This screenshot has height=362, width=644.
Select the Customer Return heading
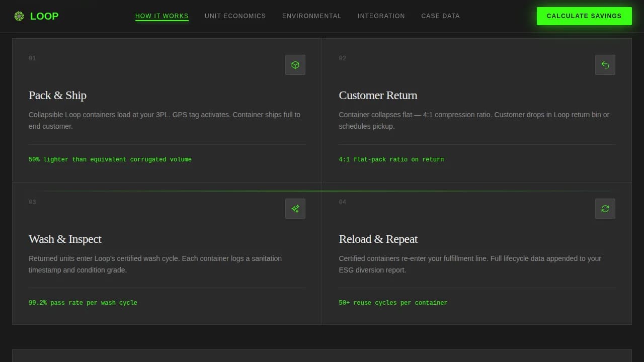click(x=378, y=96)
